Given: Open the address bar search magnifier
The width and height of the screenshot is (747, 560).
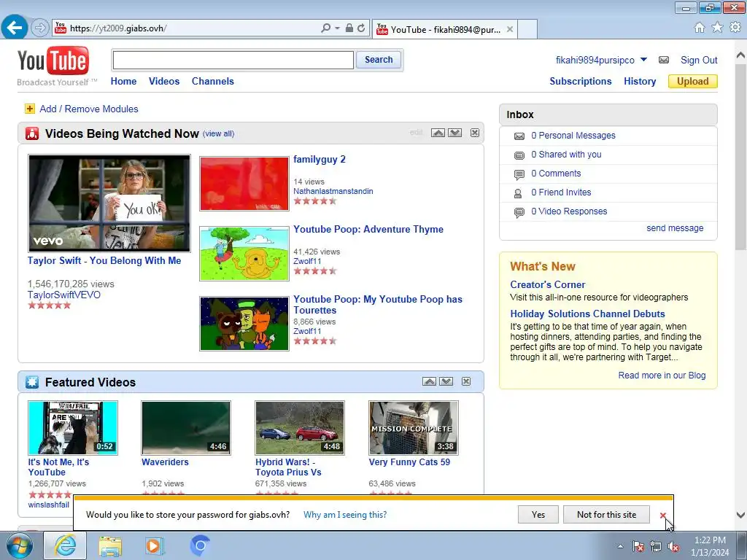Looking at the screenshot, I should pos(326,28).
